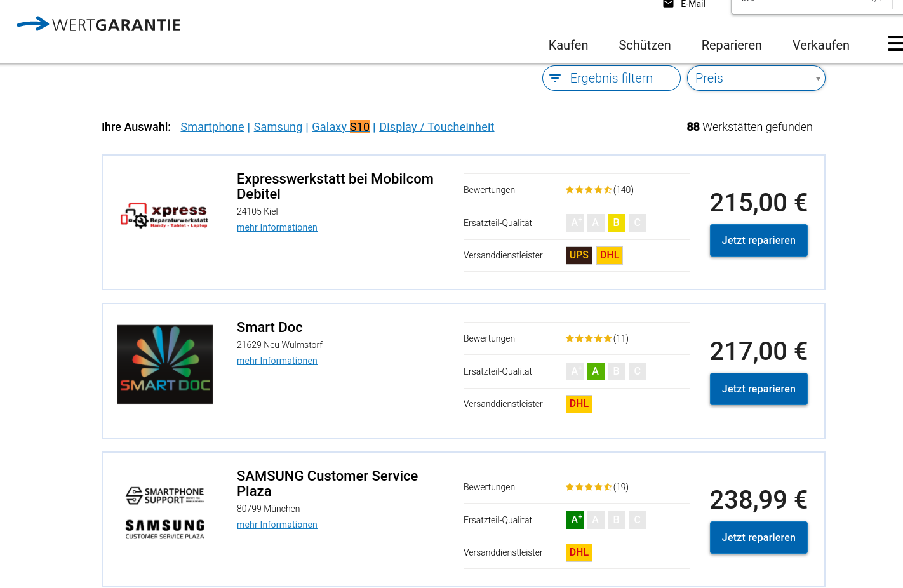Click the 88 Werkstätten gefunden text

[x=749, y=127]
